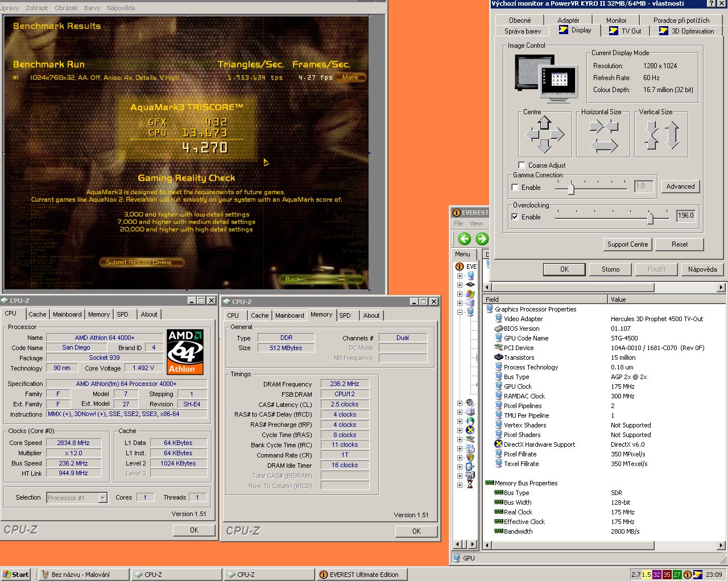728x582 pixels.
Task: Open Cache tab in left CPU-Z window
Action: click(38, 314)
